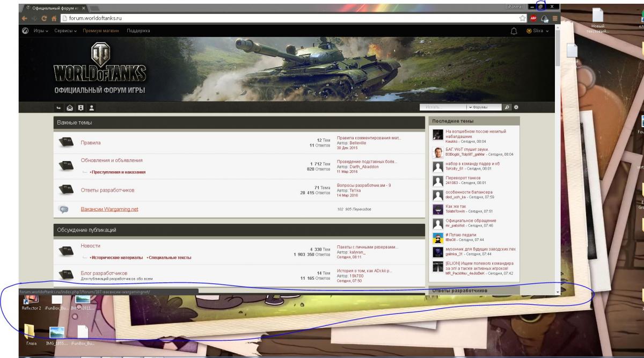Screen dimensions: 644x358
Task: Open last post Проведение подставных боёв...
Action: click(x=367, y=162)
